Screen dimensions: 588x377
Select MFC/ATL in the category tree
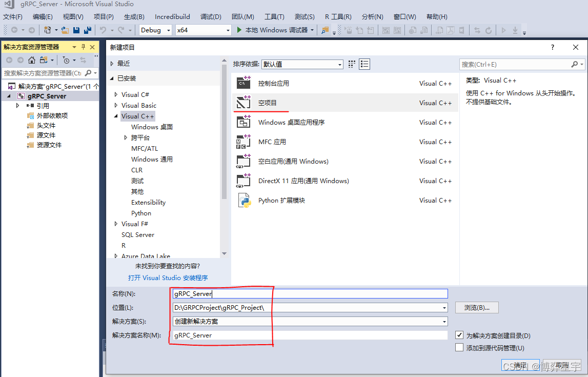pyautogui.click(x=145, y=149)
